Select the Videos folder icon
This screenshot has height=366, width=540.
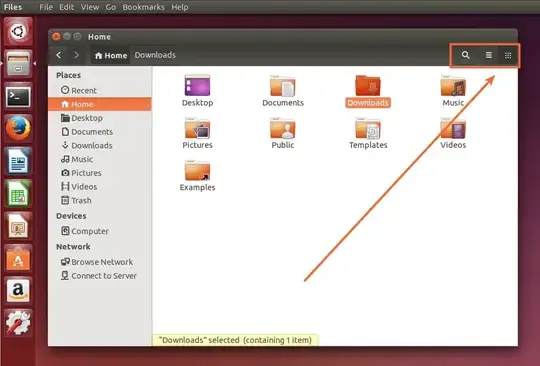point(453,128)
